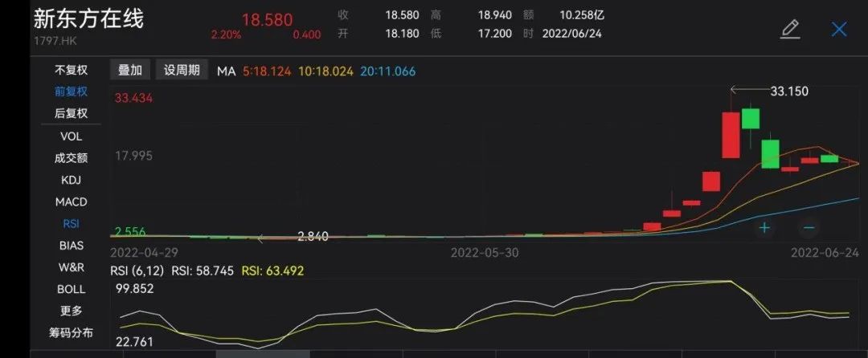Choose the W&R indicator
Image resolution: width=868 pixels, height=358 pixels.
coord(71,266)
